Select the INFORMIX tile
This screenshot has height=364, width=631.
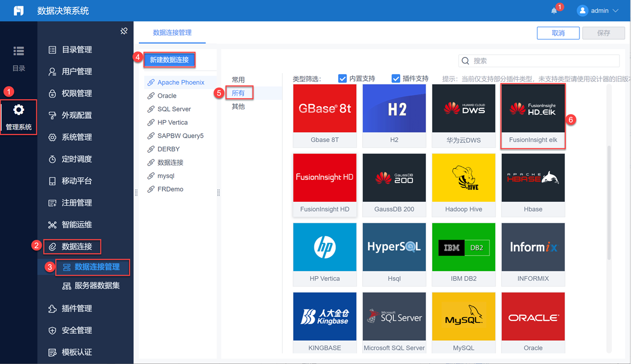point(533,254)
